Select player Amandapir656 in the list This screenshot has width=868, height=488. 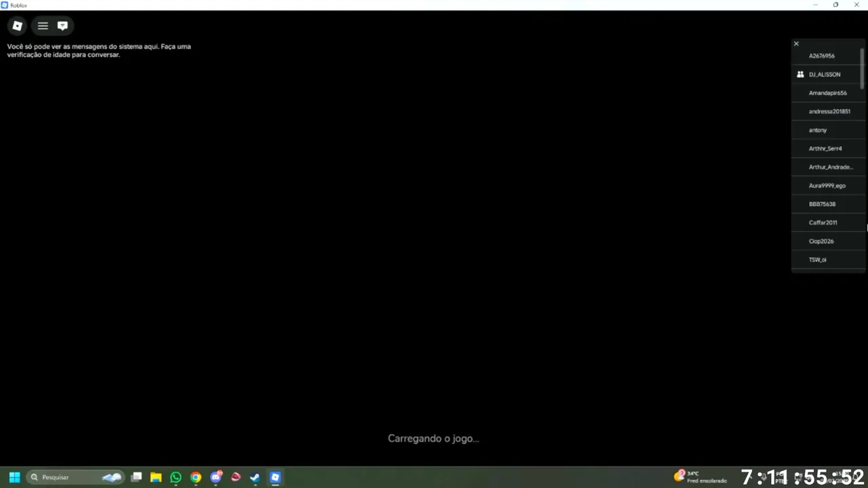point(828,93)
